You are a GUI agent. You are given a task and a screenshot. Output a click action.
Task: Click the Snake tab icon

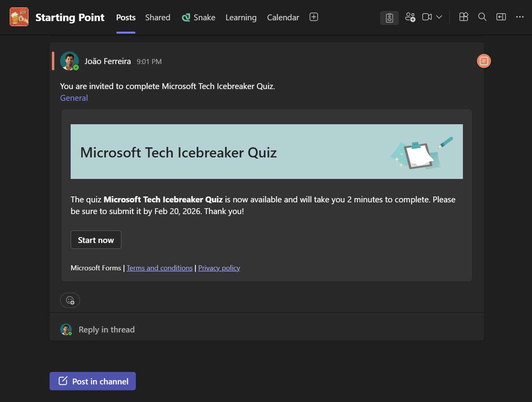[x=185, y=17]
